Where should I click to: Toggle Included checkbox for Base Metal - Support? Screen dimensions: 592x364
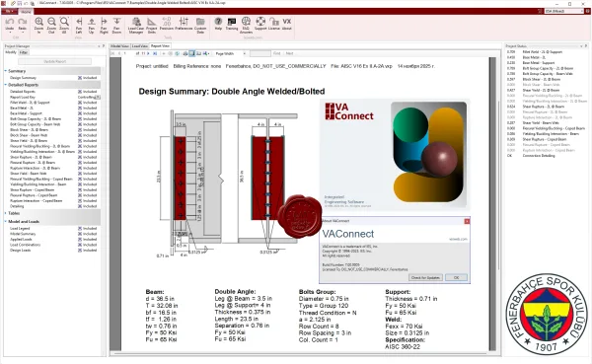[80, 113]
